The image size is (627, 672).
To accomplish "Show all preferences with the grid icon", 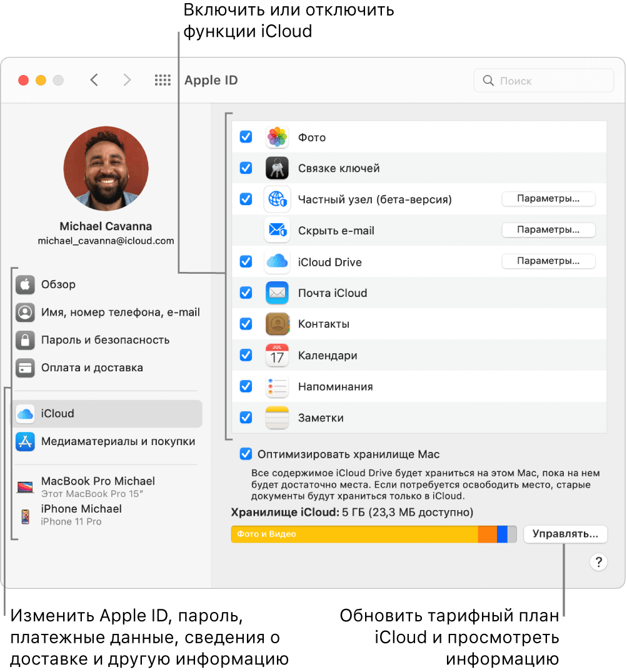I will click(x=163, y=81).
